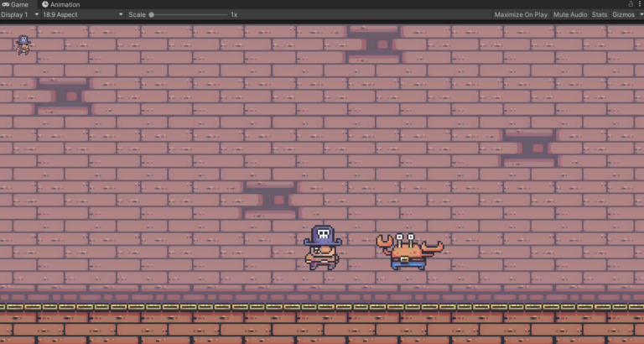Screen dimensions: 644x344
Task: Click the small pirate icon on the wall
Action: click(23, 45)
